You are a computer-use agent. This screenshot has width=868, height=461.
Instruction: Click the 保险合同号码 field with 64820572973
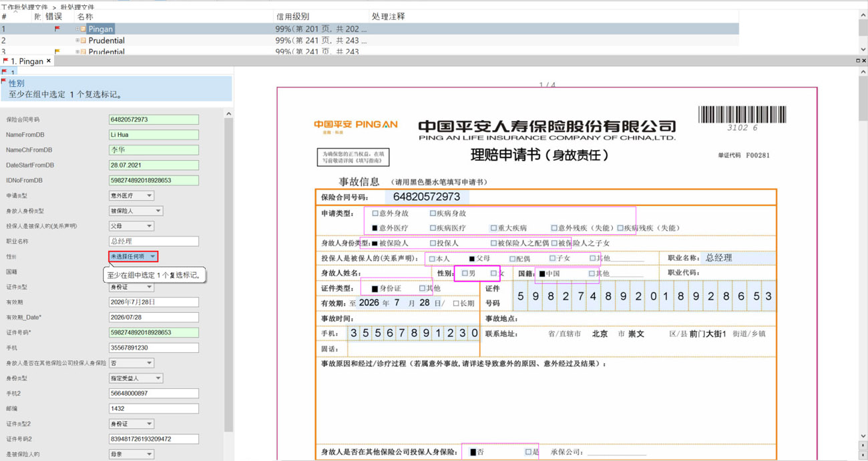pyautogui.click(x=154, y=119)
